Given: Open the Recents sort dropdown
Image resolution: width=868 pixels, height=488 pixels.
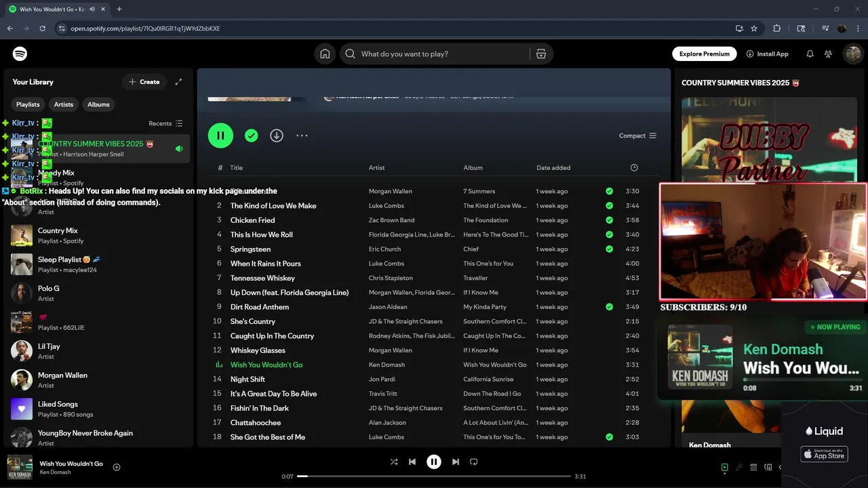Looking at the screenshot, I should pos(165,123).
